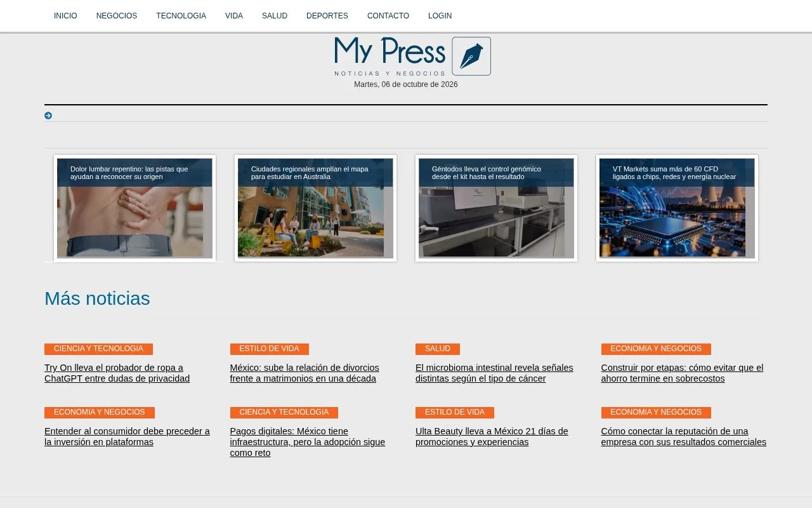
Task: Read the Ulta Beauty México article
Action: click(492, 437)
